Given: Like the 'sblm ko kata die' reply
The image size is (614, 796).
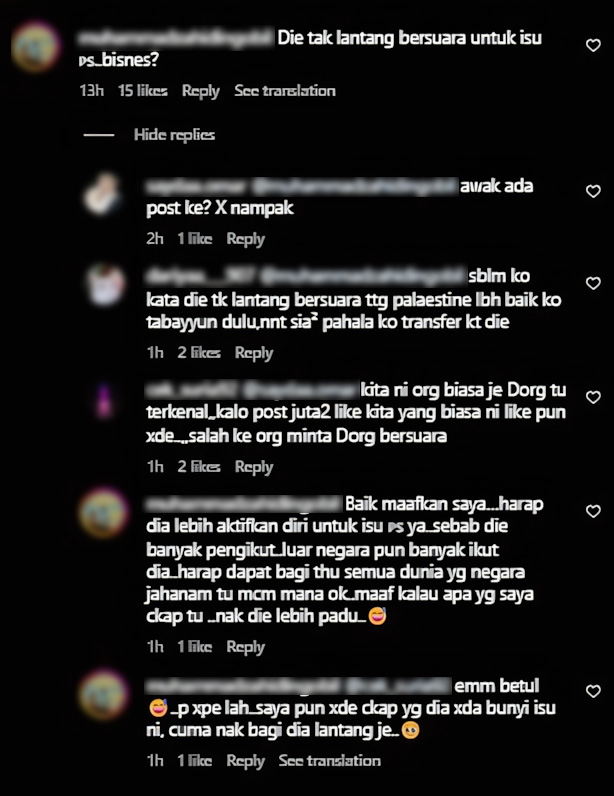Looking at the screenshot, I should point(593,283).
